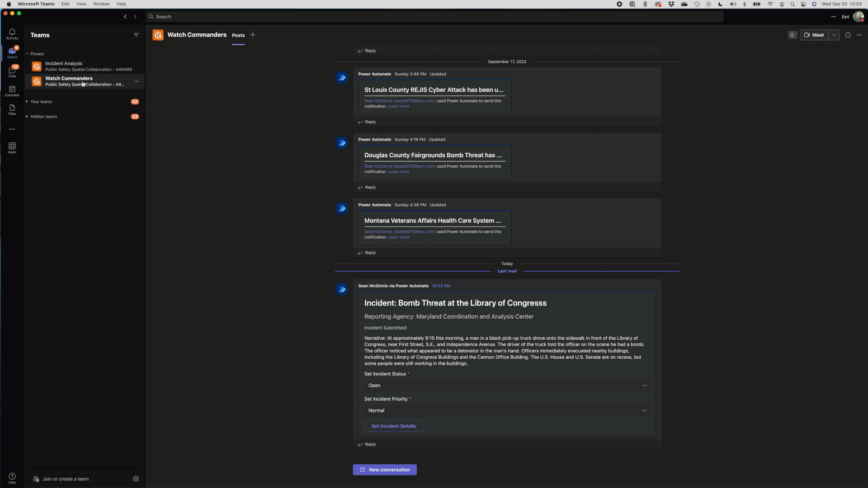
Task: Open Meet options dropdown arrow
Action: 834,35
